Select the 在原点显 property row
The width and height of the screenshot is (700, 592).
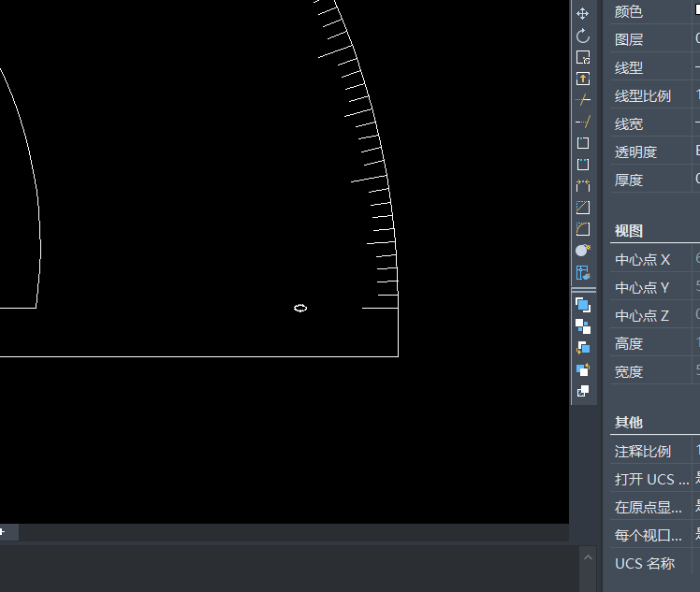[x=655, y=507]
